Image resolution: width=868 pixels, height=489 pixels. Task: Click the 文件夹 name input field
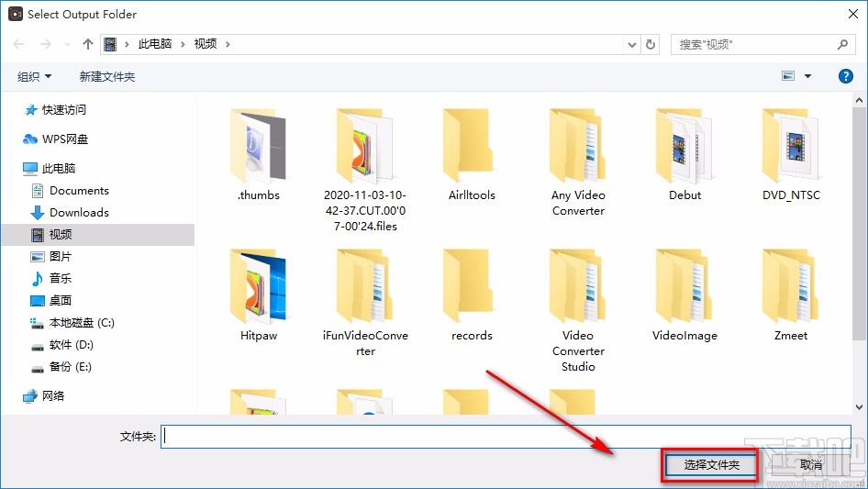point(506,437)
